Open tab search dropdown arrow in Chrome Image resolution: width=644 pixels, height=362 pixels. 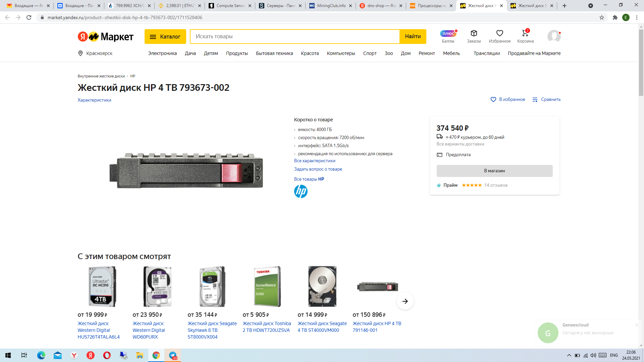pyautogui.click(x=591, y=6)
